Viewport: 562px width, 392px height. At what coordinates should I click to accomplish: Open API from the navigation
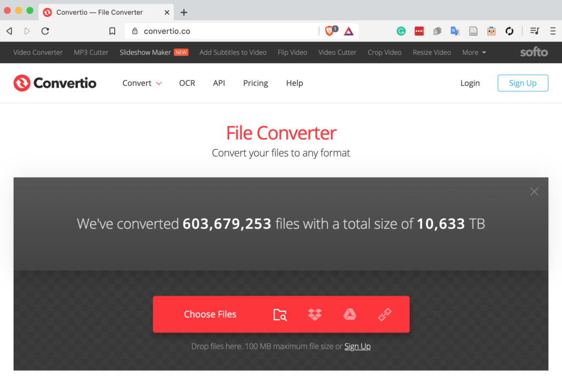coord(219,83)
